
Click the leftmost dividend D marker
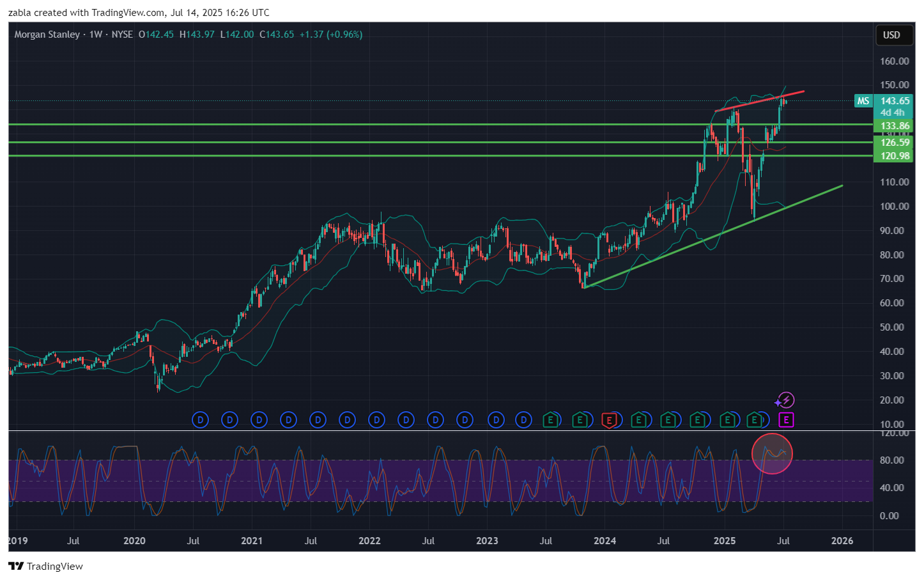[200, 420]
